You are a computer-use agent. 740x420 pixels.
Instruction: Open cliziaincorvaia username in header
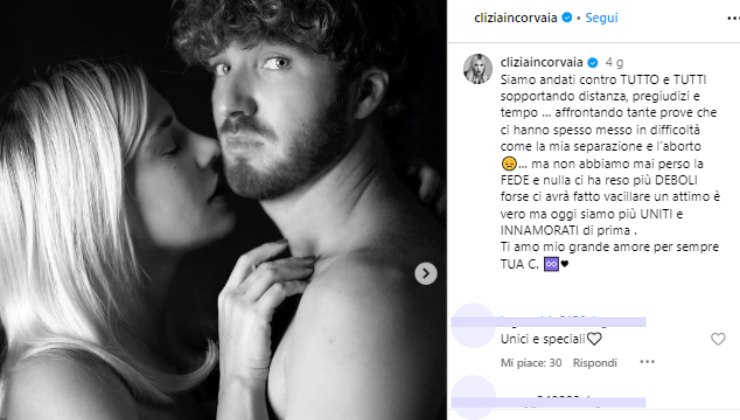[515, 17]
